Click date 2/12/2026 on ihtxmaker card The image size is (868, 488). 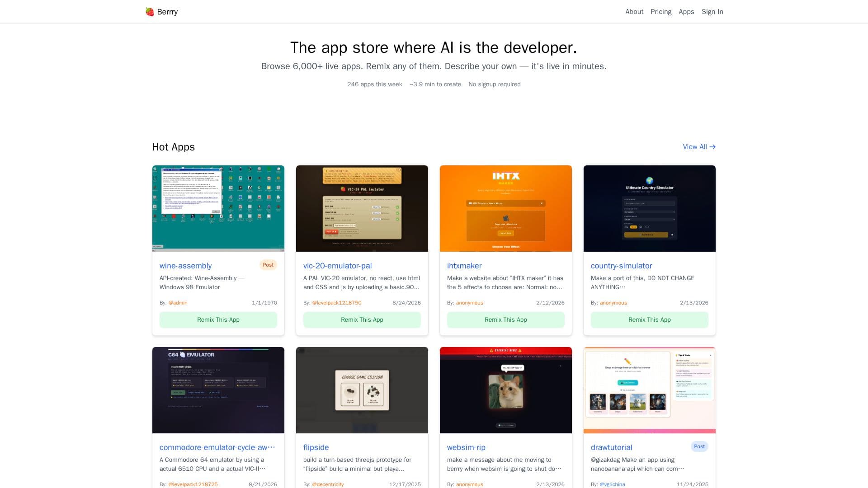click(550, 303)
